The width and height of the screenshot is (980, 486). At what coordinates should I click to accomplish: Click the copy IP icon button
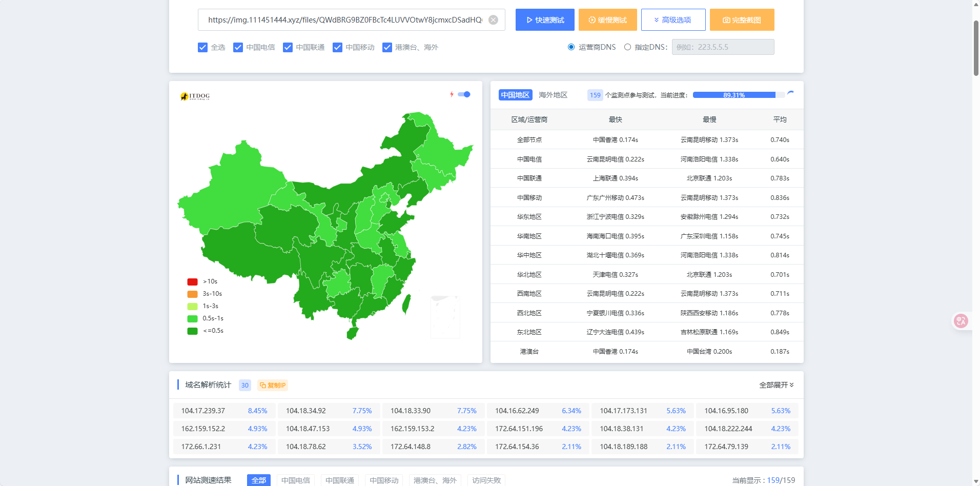pyautogui.click(x=272, y=385)
